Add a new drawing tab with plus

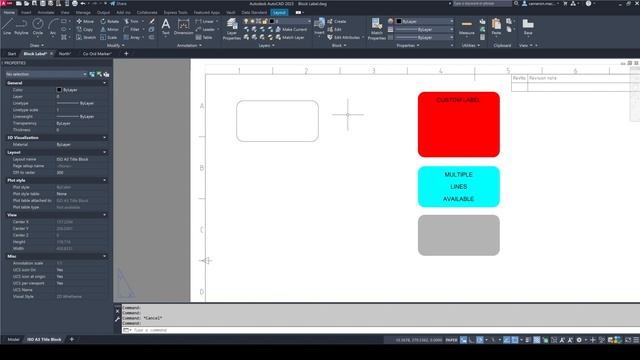pyautogui.click(x=126, y=53)
